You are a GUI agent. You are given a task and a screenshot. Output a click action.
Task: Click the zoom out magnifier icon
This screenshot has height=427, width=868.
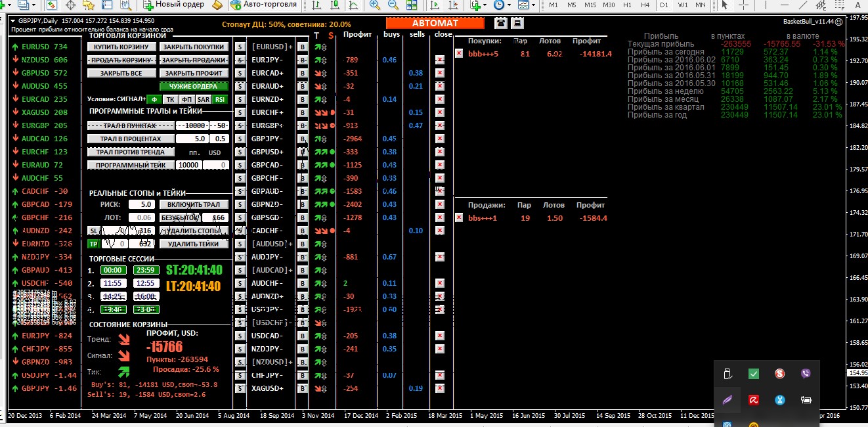pyautogui.click(x=391, y=5)
